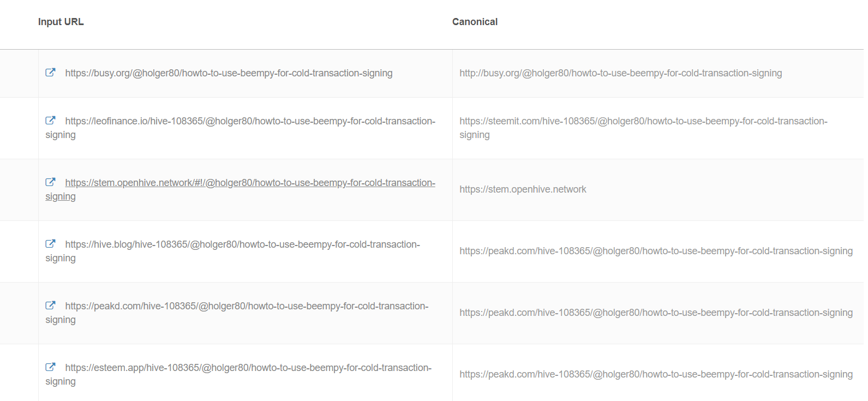Follow the esteem.app input URL link

238,374
